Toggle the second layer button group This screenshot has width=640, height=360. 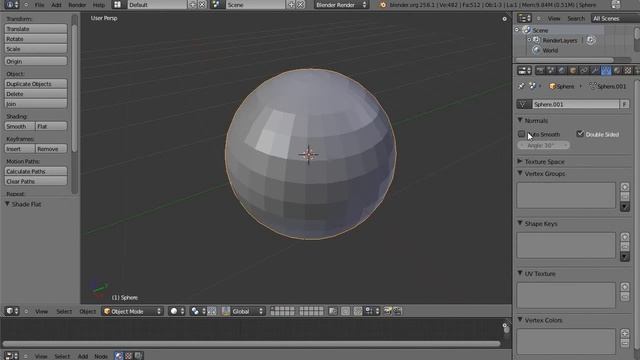tap(311, 311)
